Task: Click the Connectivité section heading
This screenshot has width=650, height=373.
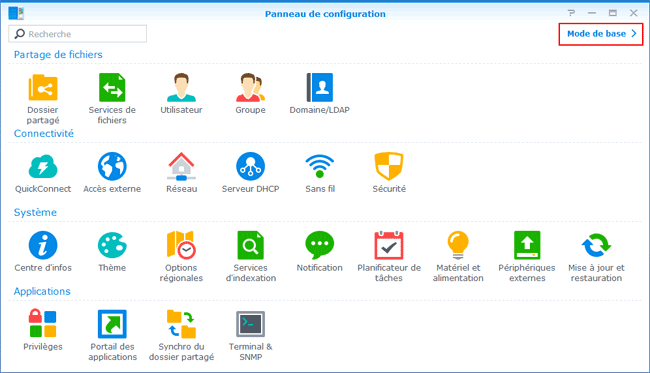Action: coord(44,133)
